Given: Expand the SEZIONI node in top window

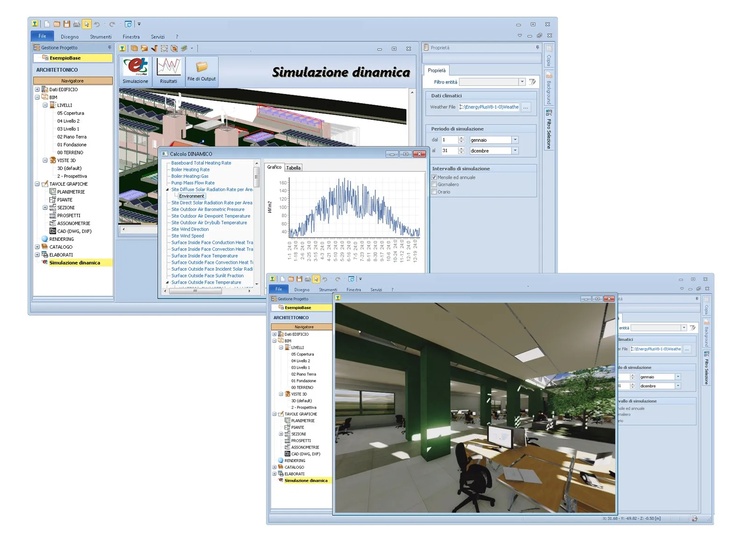Looking at the screenshot, I should (x=45, y=207).
